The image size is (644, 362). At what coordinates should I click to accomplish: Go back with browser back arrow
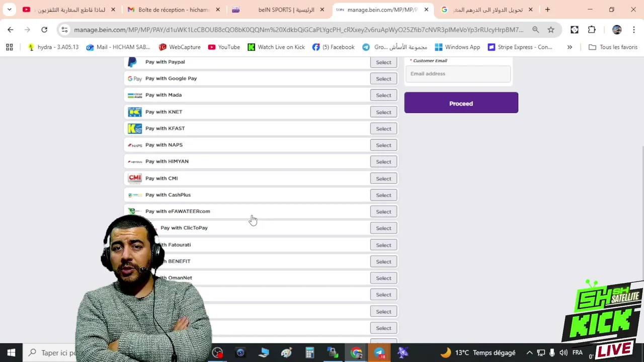(x=11, y=30)
